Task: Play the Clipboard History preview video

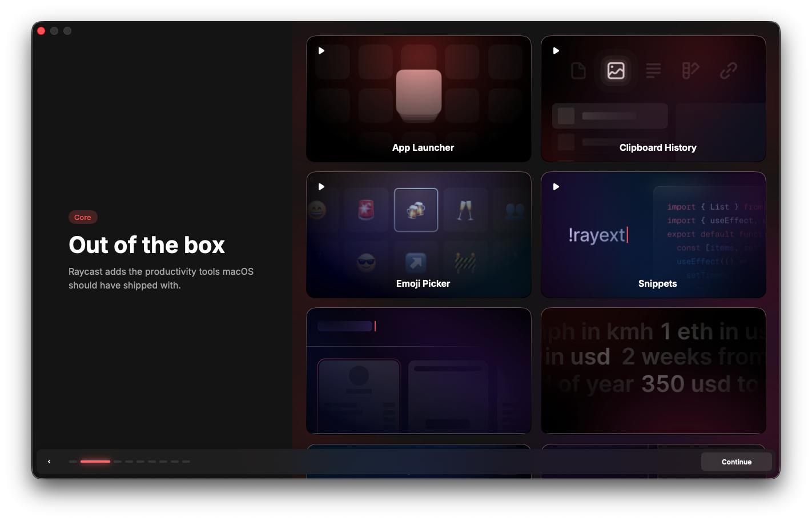Action: click(x=556, y=51)
